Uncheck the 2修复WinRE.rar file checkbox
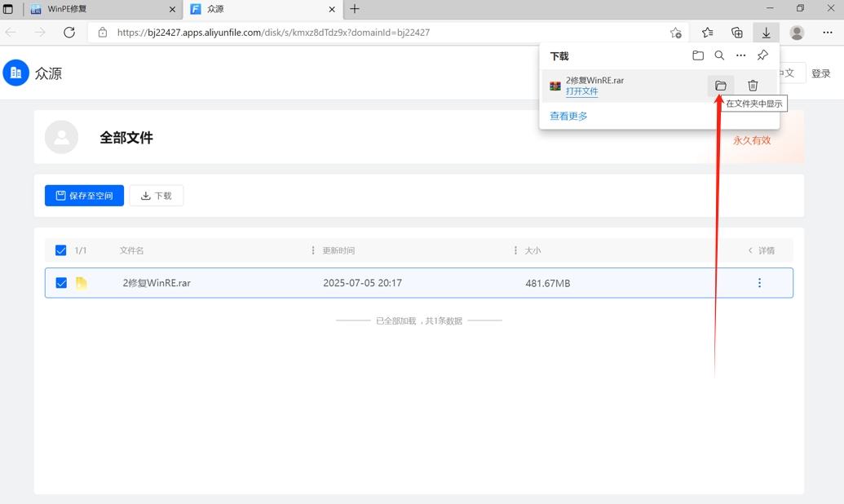 pos(61,283)
